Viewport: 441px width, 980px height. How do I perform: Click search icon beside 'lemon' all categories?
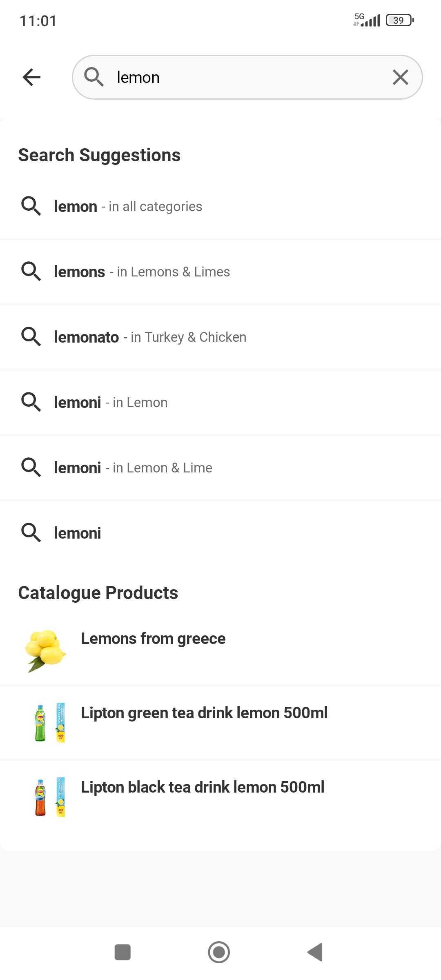pos(31,206)
